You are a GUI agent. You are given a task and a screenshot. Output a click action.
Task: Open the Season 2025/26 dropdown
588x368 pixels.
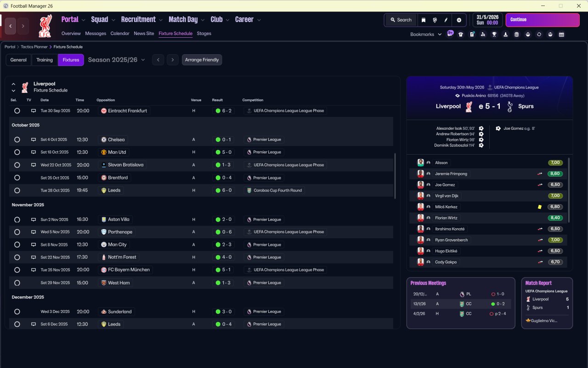point(117,60)
